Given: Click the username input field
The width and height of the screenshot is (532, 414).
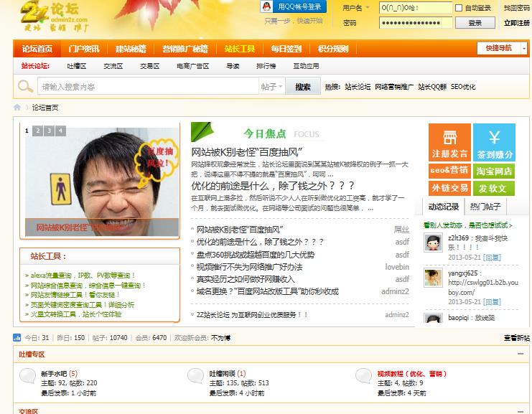Looking at the screenshot, I should (x=416, y=7).
